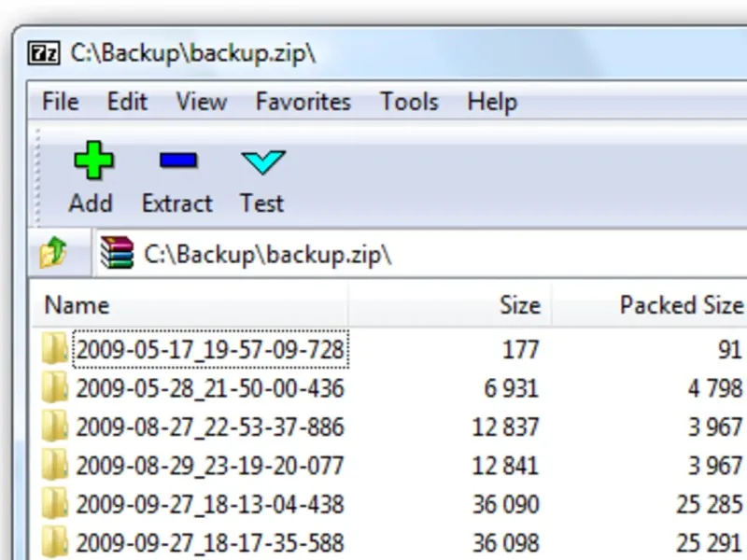747x560 pixels.
Task: Click the blue Extract minus icon
Action: pos(177,161)
